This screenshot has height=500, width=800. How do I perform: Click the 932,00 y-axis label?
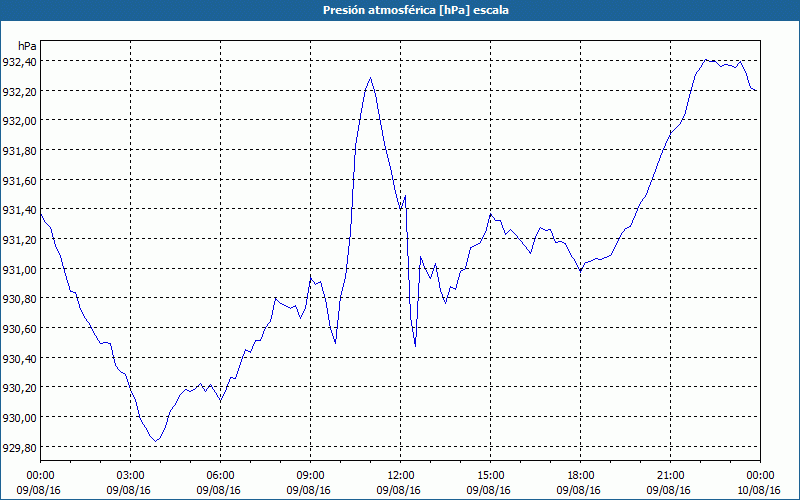coord(19,121)
